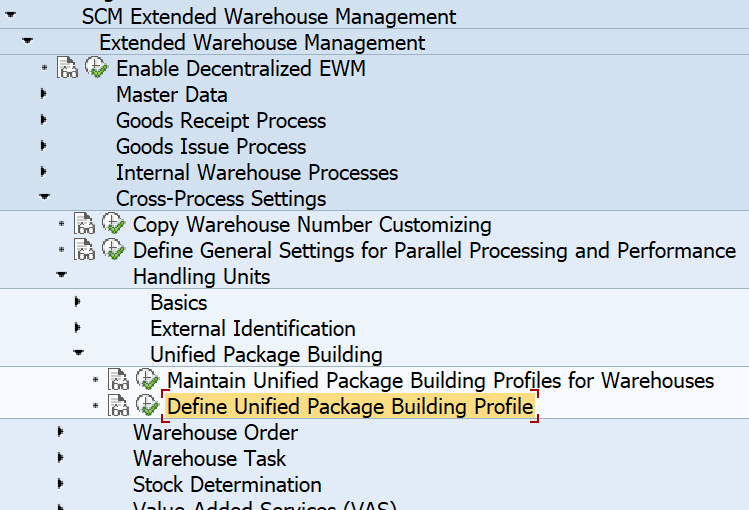Execute Copy Warehouse Number Customizing activity
Screen dimensions: 749x510
(x=114, y=225)
